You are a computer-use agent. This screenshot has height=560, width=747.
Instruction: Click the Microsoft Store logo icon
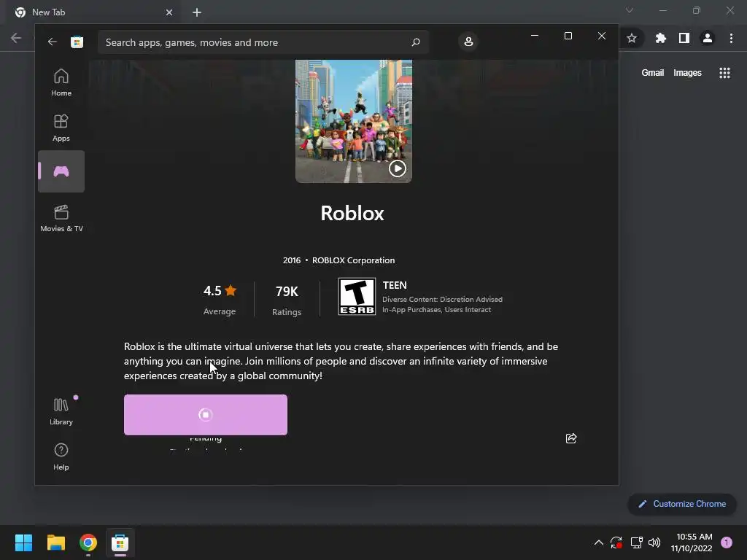click(x=77, y=42)
